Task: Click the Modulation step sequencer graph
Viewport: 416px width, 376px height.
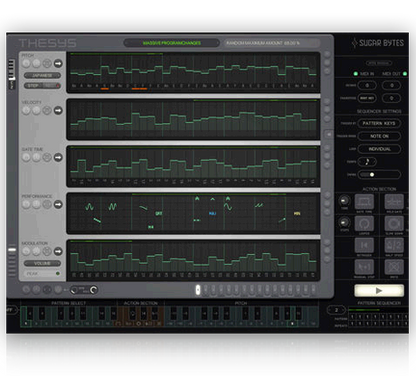Action: coord(193,260)
